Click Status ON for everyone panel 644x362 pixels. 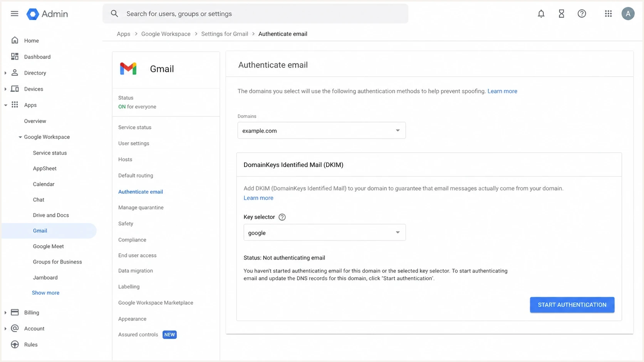(x=166, y=102)
